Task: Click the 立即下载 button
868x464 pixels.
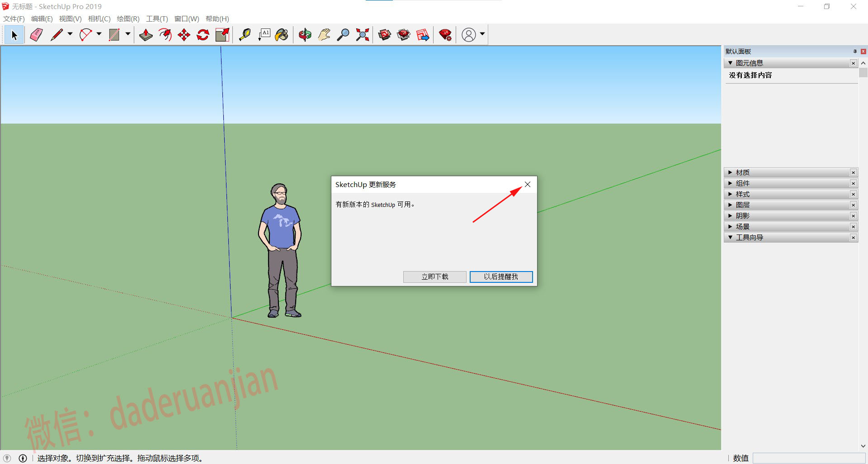Action: tap(434, 277)
